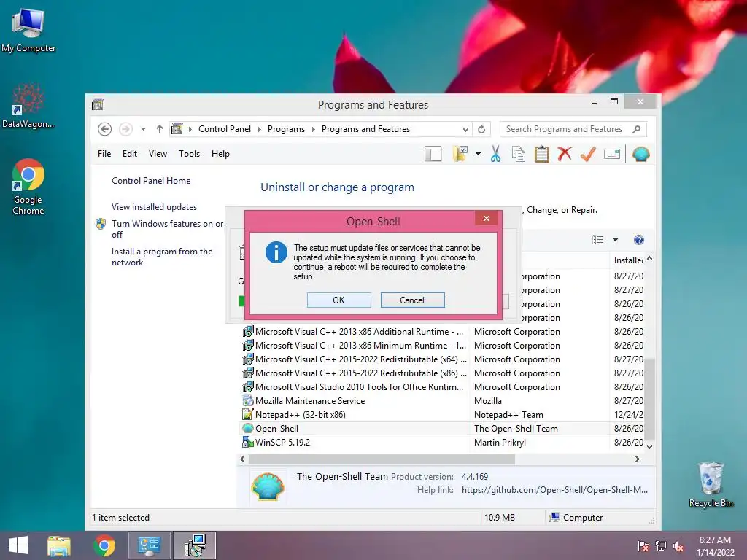Click the blue Help question mark icon

(x=639, y=239)
